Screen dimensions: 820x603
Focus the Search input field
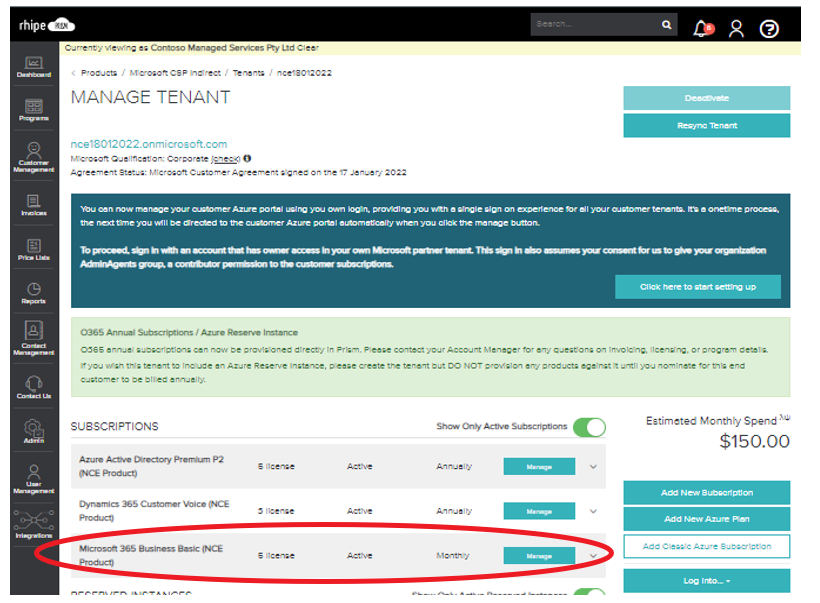(x=595, y=25)
